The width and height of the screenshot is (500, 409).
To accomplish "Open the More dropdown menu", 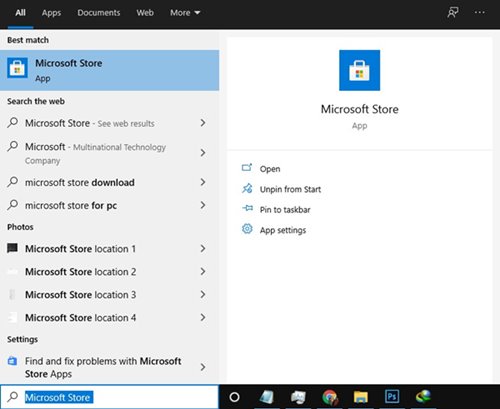I will click(185, 13).
